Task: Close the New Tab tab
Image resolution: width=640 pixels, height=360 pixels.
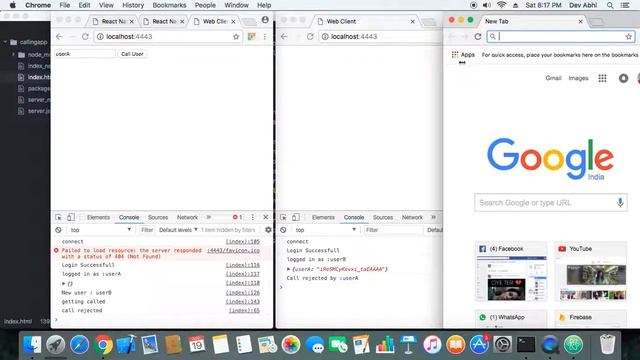Action: pos(580,21)
